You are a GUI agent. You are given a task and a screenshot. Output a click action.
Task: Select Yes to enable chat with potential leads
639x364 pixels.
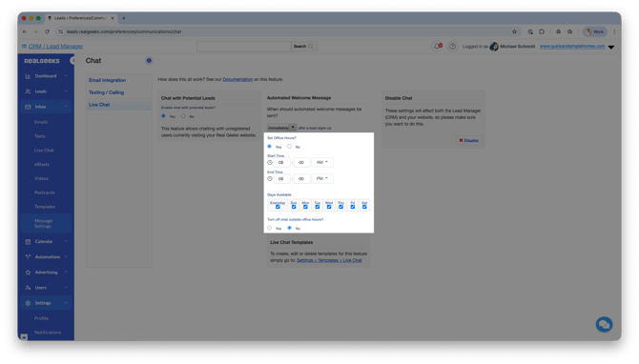click(x=163, y=116)
